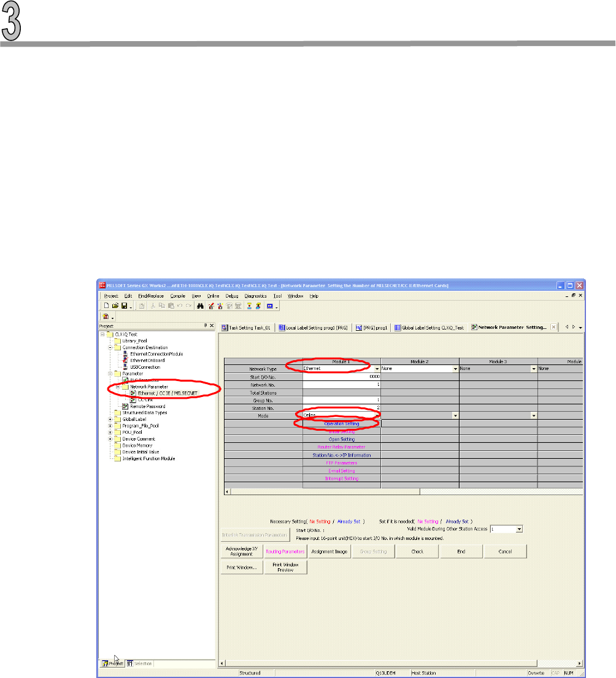
Task: Click the tab scroll left arrow
Action: [567, 327]
